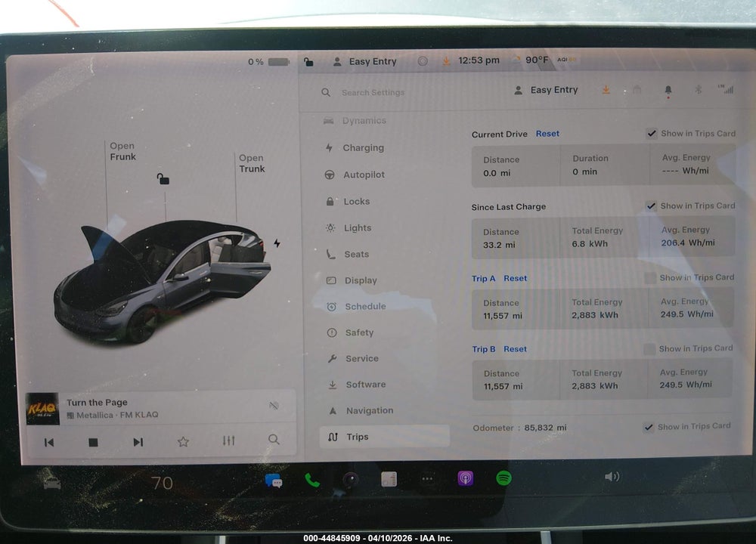Skip to previous track
756x544 pixels.
[49, 442]
